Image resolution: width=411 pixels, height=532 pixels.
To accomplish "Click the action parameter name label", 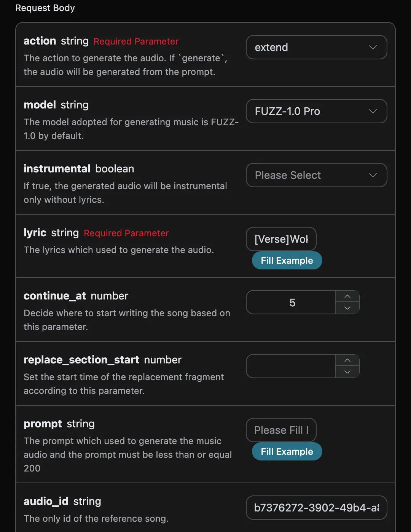I will 40,41.
